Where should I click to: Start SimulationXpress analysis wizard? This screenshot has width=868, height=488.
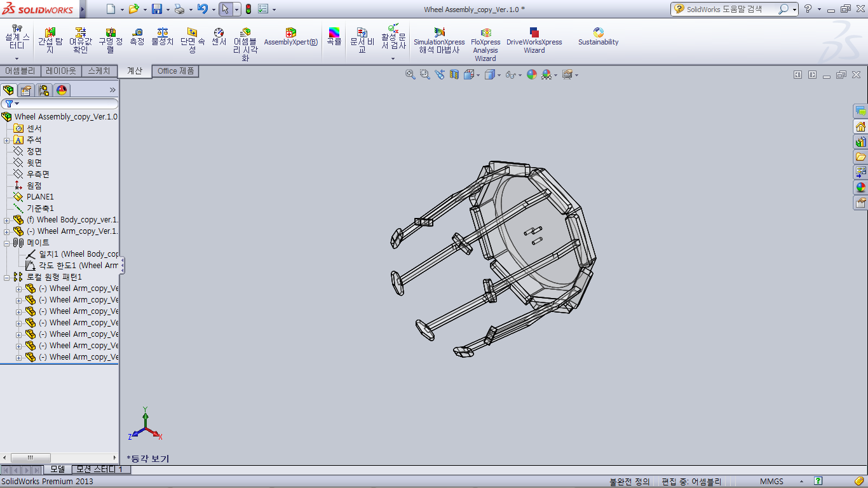click(439, 41)
